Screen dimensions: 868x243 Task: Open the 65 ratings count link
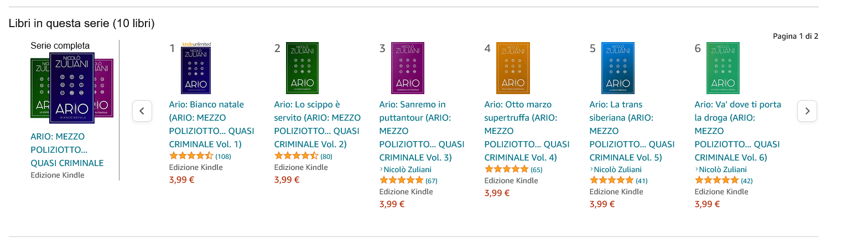tap(537, 170)
